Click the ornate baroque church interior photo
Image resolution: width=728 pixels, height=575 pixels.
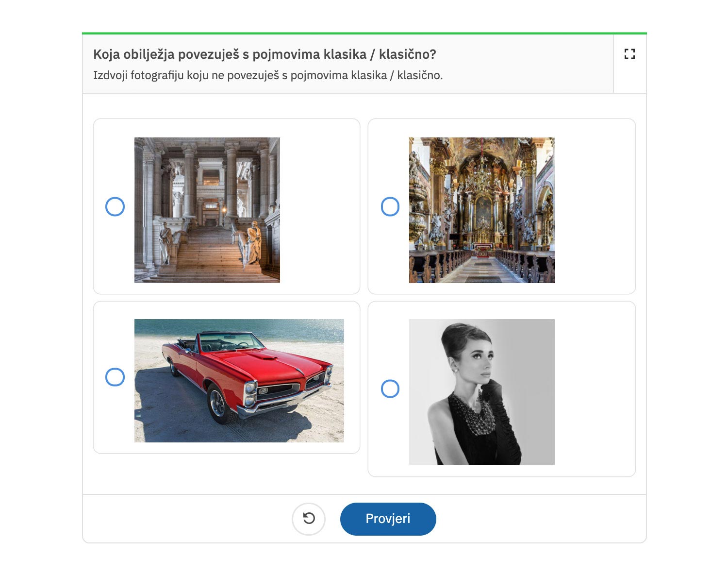[481, 210]
